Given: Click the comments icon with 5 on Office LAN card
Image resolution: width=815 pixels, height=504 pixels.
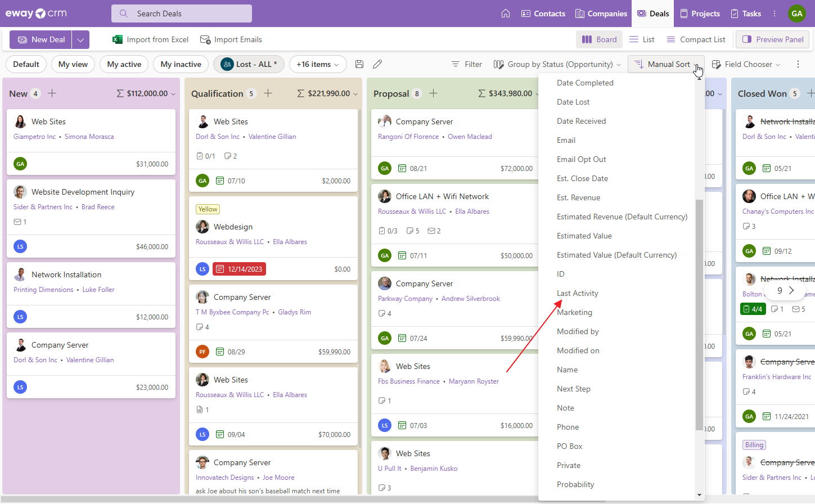Looking at the screenshot, I should 409,231.
